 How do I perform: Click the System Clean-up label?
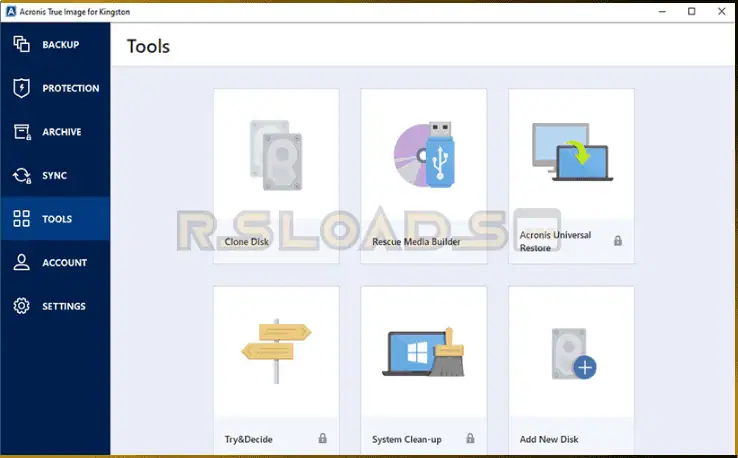[x=407, y=439]
